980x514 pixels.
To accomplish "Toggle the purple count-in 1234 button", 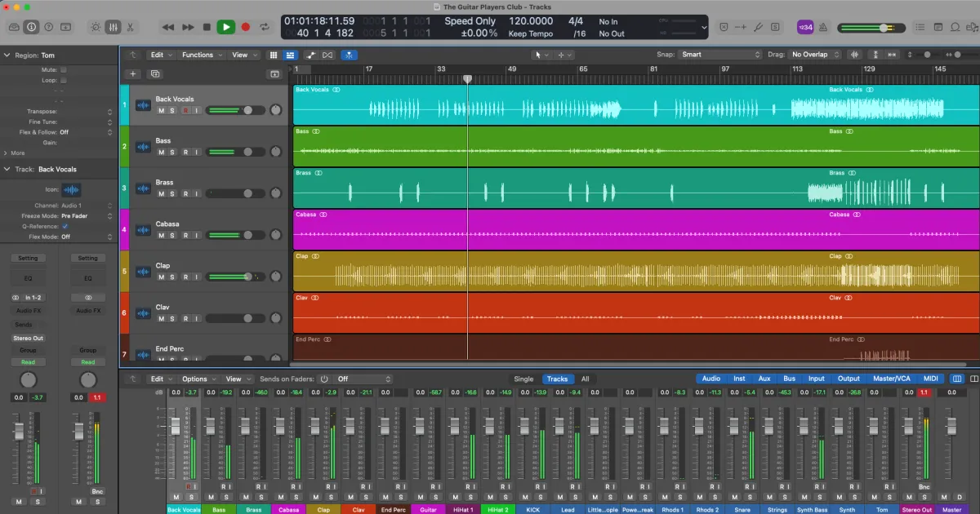I will click(x=804, y=27).
